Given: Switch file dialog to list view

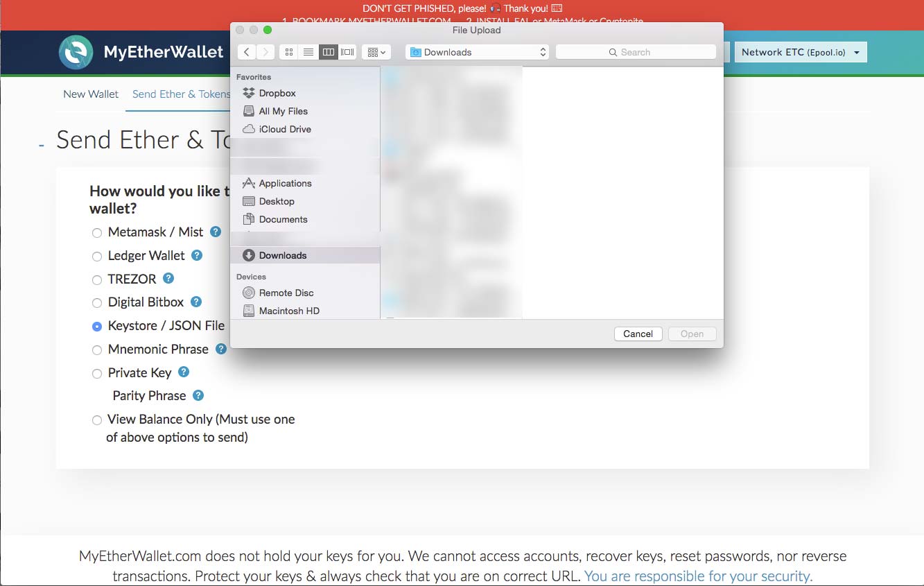Looking at the screenshot, I should pos(309,52).
